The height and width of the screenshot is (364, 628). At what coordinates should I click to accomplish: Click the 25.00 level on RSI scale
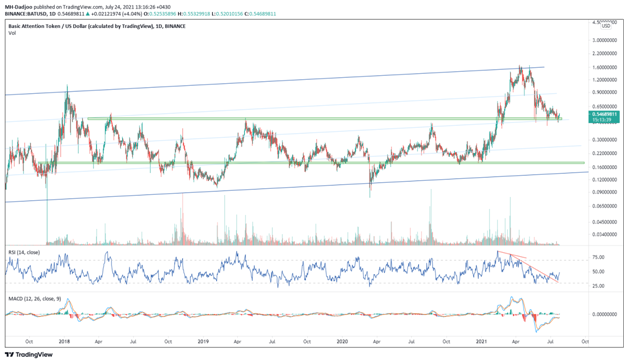click(599, 286)
